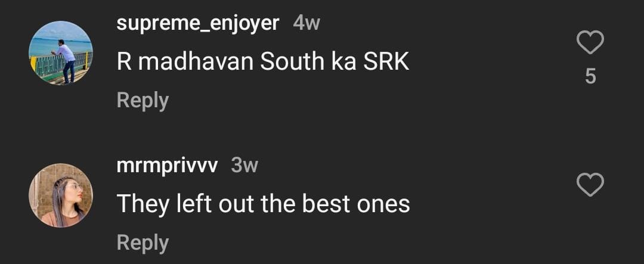Click the avatar of man at the seaside railing
This screenshot has height=264, width=644.
[x=61, y=53]
